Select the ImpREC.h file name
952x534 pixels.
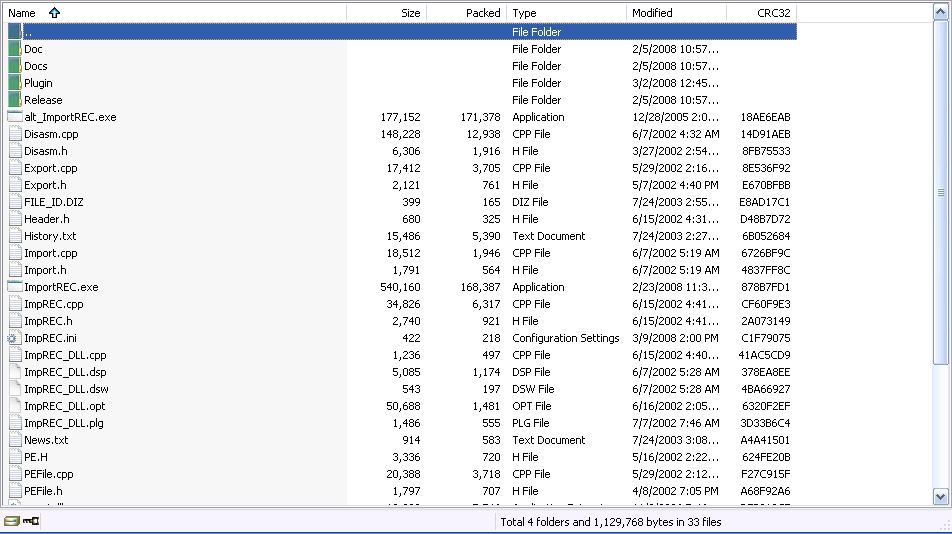[x=48, y=321]
